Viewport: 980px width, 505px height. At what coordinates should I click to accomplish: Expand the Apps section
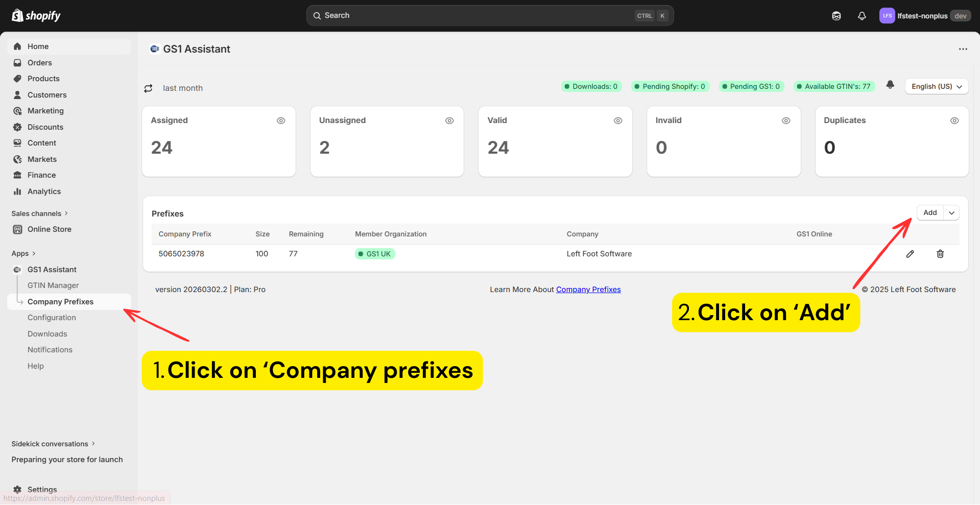click(23, 253)
